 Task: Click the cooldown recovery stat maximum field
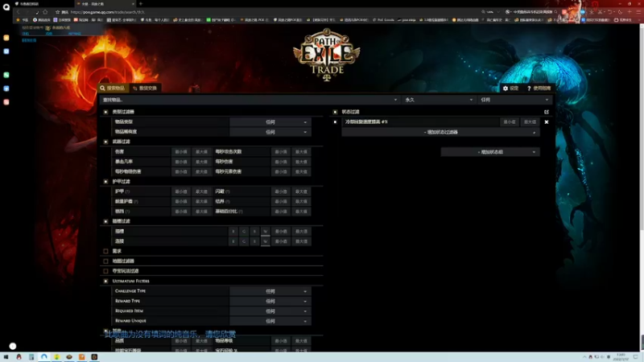point(530,122)
